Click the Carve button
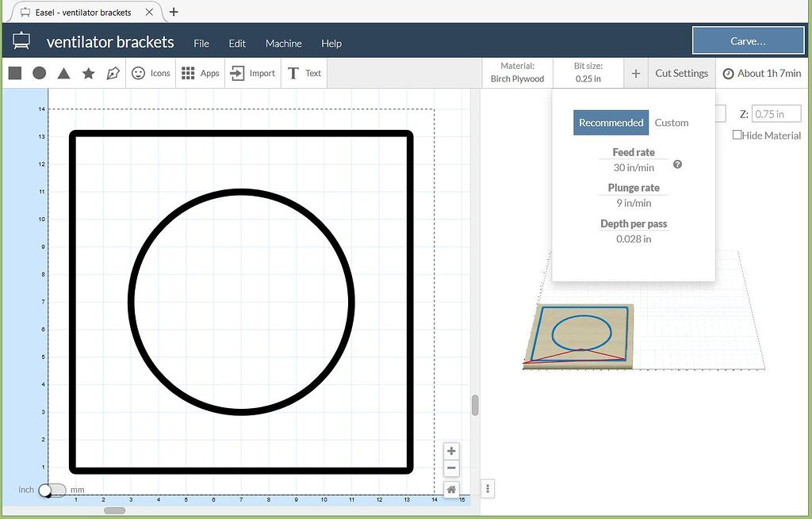Screen dimensions: 812x519 point(748,40)
